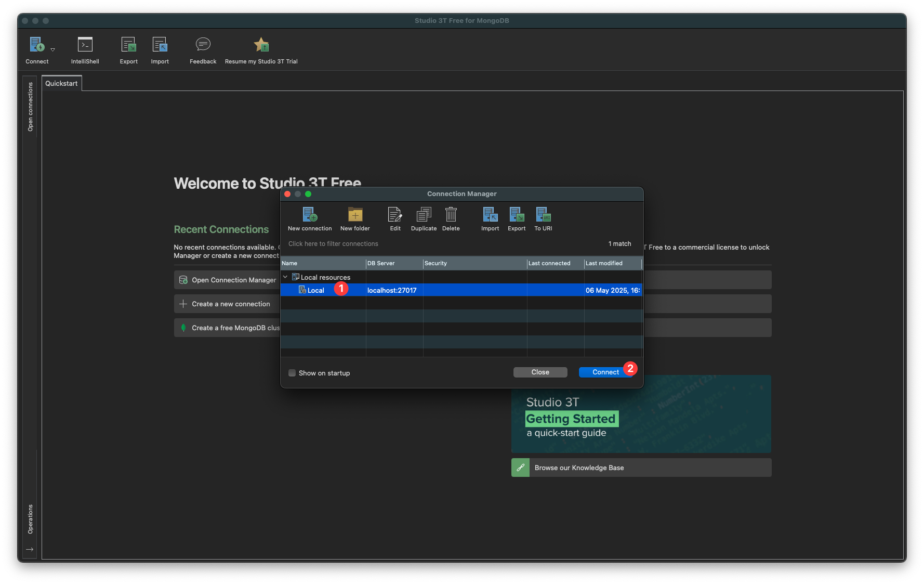Sort by Last connected column header
This screenshot has width=924, height=584.
pos(555,263)
